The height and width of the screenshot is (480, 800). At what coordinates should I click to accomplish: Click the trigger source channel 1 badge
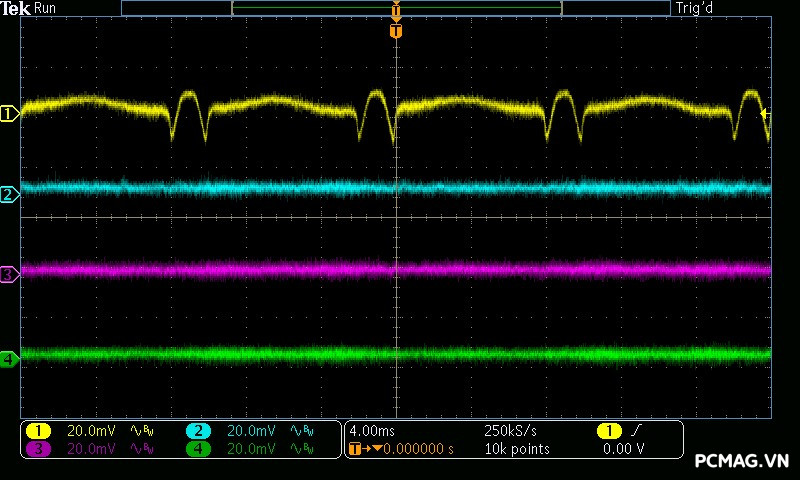coord(608,431)
